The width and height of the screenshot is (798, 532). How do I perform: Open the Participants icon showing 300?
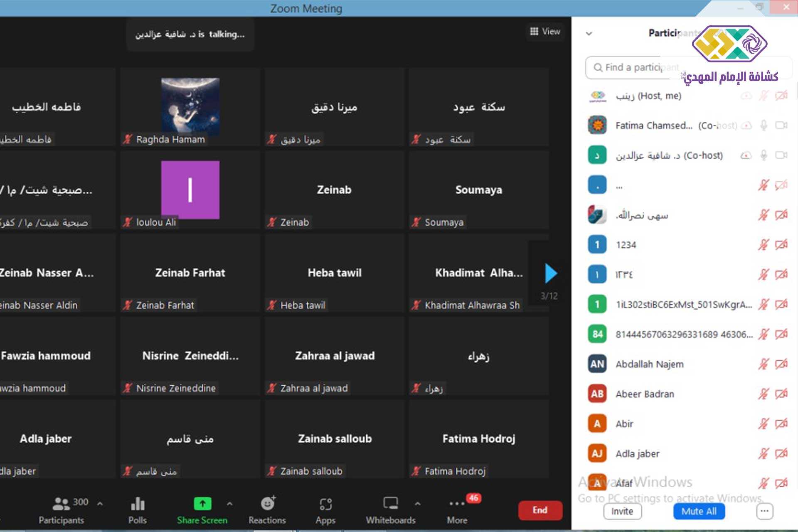tap(62, 504)
